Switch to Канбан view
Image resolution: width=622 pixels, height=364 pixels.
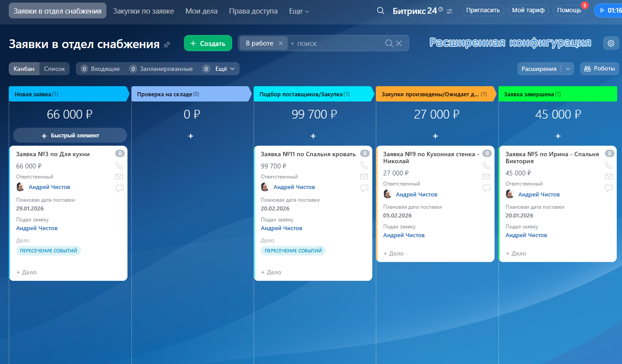(x=24, y=69)
